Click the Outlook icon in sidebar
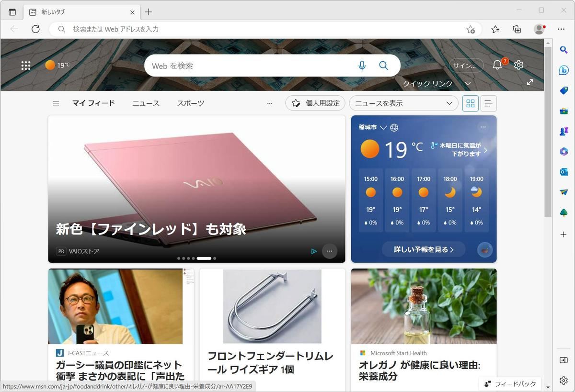 [x=563, y=172]
